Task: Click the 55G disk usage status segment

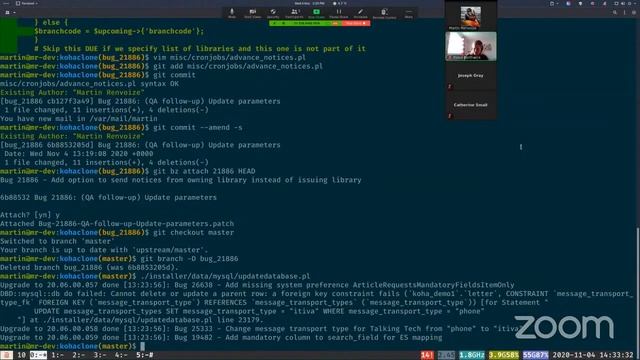Action: pos(536,355)
